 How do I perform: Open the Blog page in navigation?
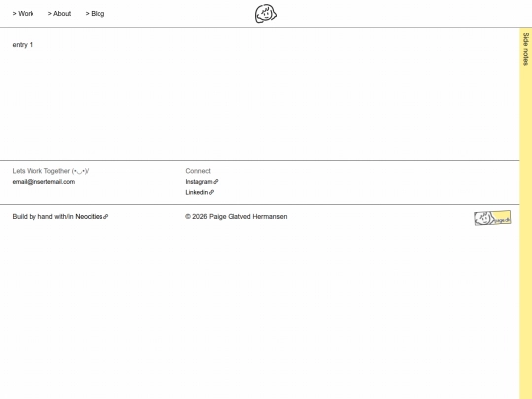95,14
